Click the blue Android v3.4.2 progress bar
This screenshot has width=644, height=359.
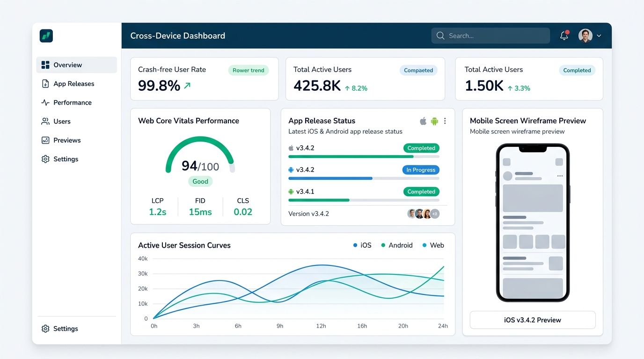pos(364,179)
